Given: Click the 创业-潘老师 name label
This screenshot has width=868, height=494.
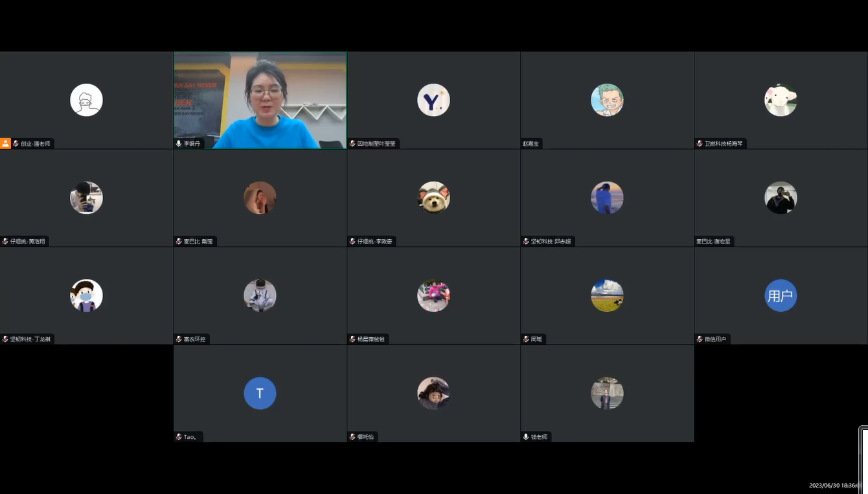Looking at the screenshot, I should pos(35,143).
